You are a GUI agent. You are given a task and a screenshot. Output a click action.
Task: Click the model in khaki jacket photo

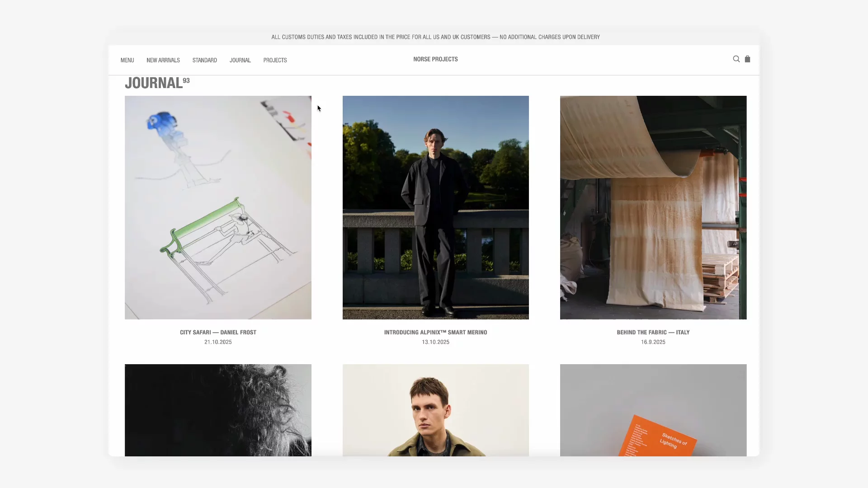(x=435, y=410)
